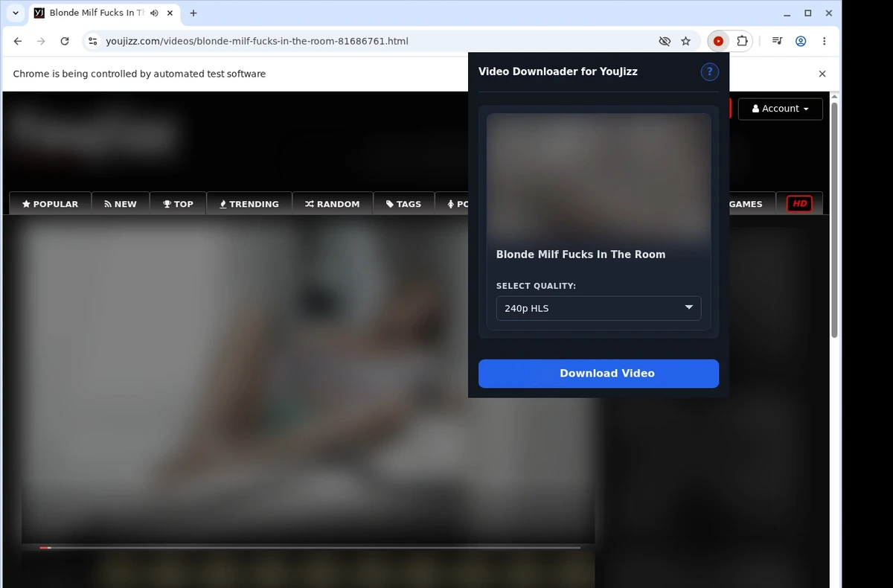The height and width of the screenshot is (588, 893).
Task: Go back to the previous page
Action: [x=18, y=41]
